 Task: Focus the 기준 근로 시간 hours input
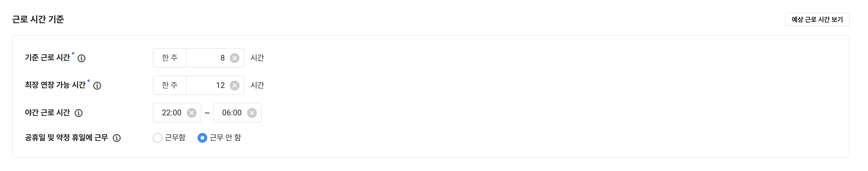pyautogui.click(x=215, y=58)
